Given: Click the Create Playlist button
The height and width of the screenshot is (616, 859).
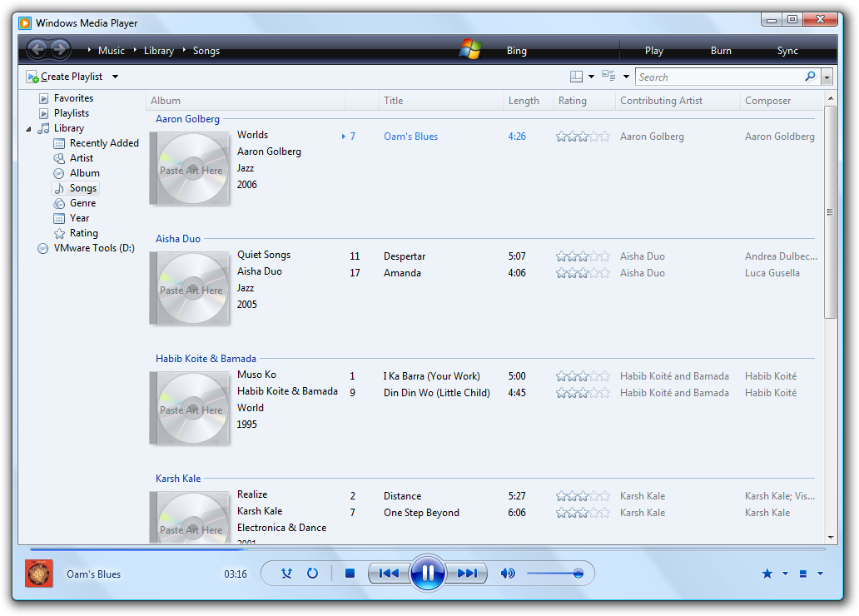Looking at the screenshot, I should coord(65,77).
